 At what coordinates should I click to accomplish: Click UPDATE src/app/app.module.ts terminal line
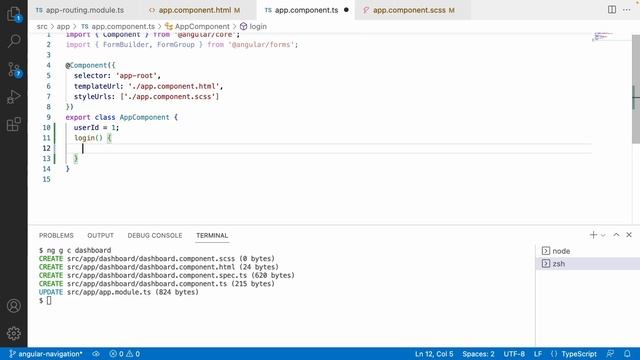118,292
